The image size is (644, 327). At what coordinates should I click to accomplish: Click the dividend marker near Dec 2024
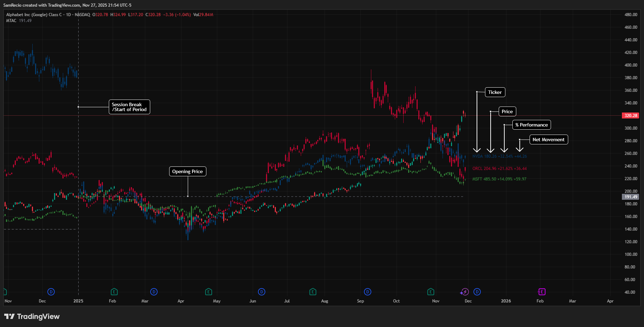tap(51, 292)
